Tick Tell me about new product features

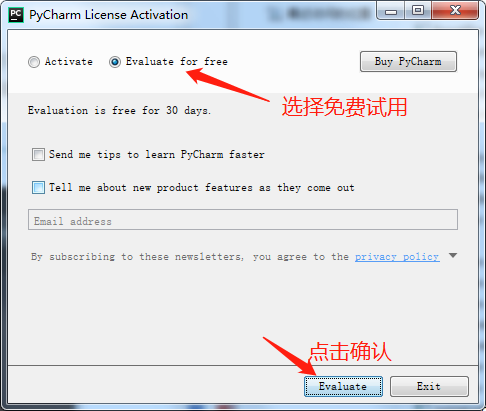pos(38,187)
